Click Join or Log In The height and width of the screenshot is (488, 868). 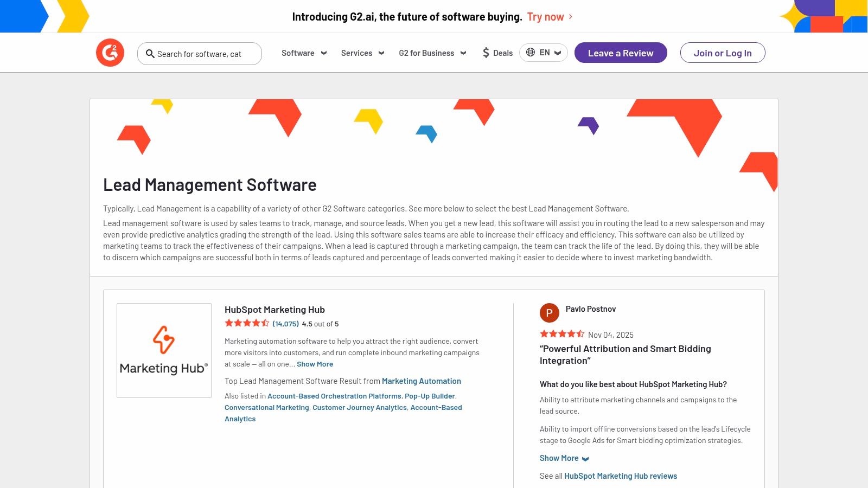[x=722, y=53]
